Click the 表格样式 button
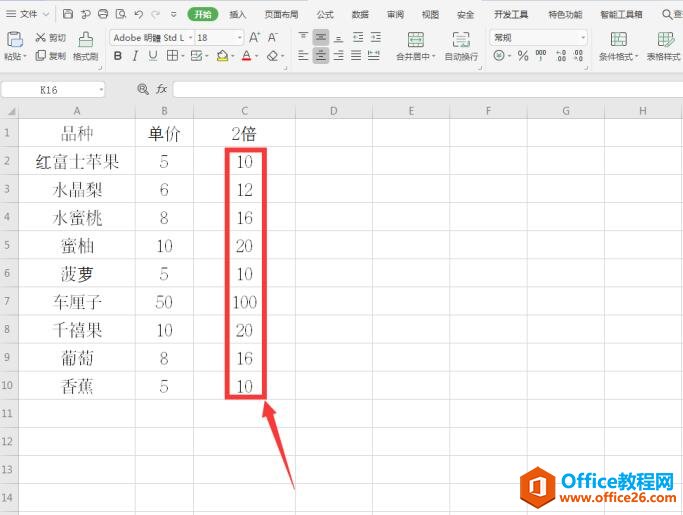This screenshot has height=515, width=683. pyautogui.click(x=663, y=46)
